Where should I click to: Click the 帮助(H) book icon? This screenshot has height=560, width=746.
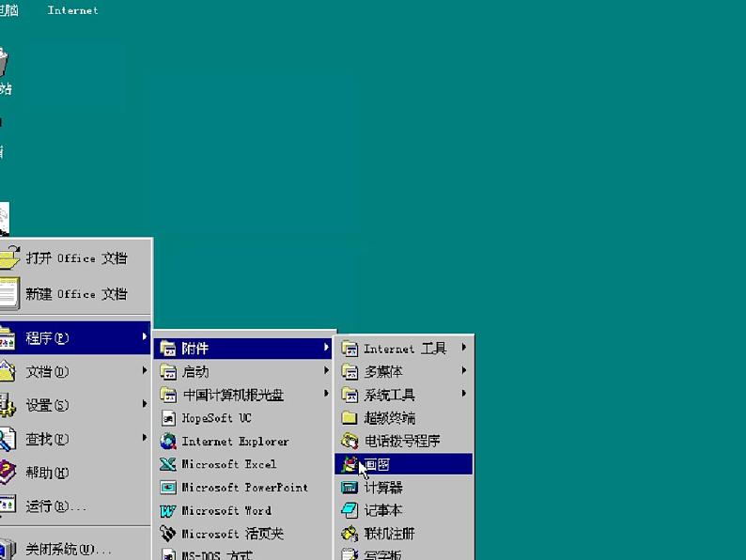[x=8, y=472]
